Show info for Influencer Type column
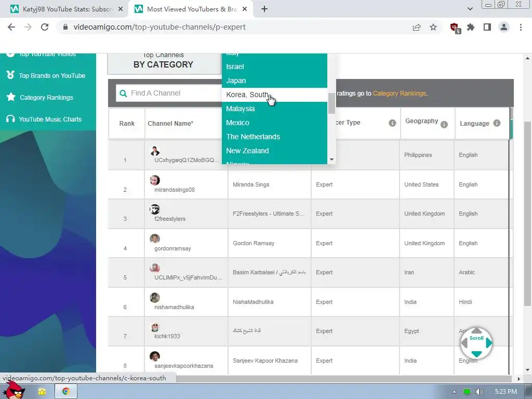Image resolution: width=532 pixels, height=399 pixels. coord(392,123)
